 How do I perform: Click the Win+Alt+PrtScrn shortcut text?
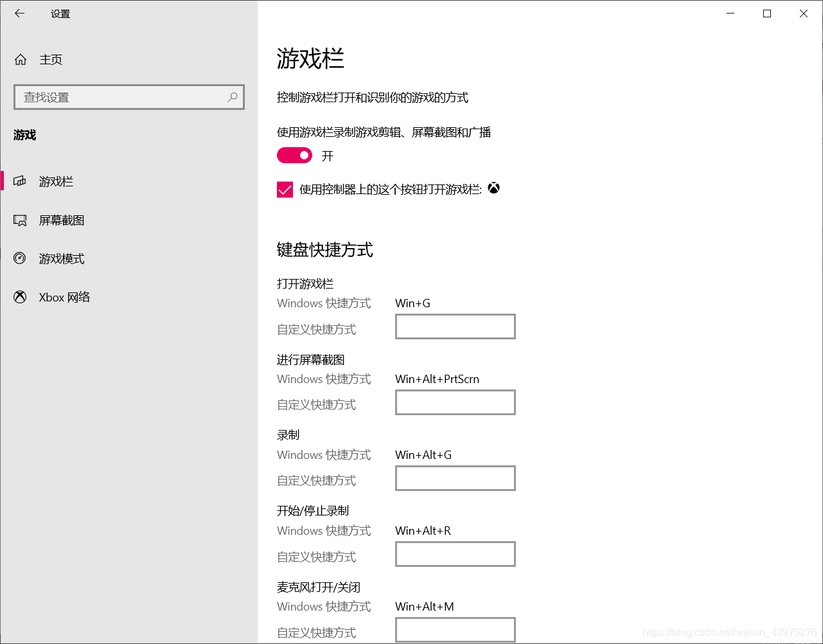[x=437, y=379]
